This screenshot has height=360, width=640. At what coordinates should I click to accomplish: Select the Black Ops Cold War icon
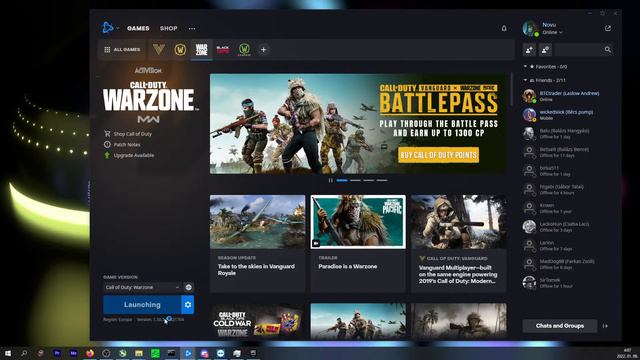[223, 49]
